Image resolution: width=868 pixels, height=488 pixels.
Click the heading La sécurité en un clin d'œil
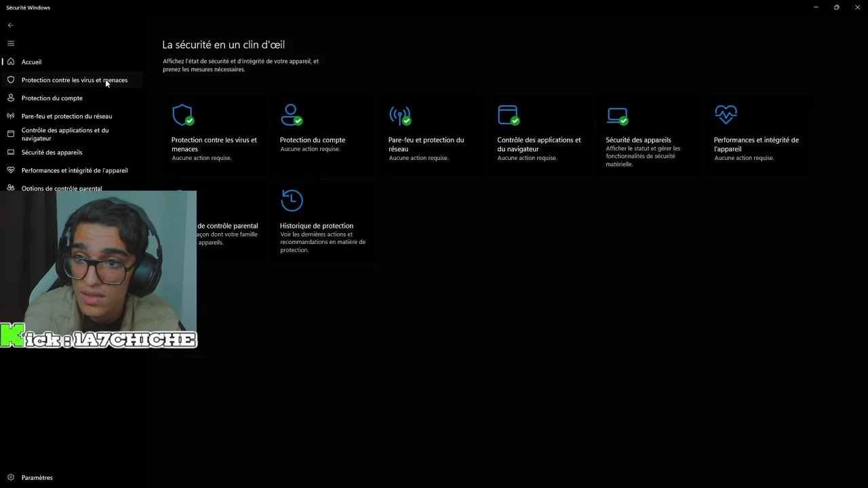[x=224, y=45]
